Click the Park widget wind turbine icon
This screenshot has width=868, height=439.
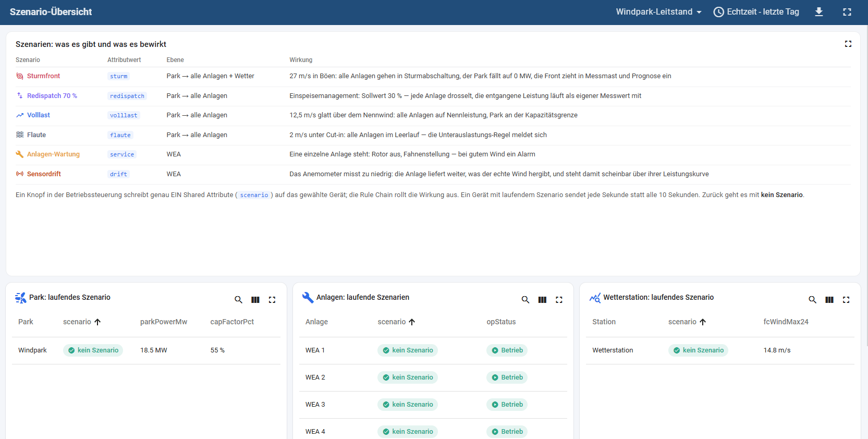(20, 298)
